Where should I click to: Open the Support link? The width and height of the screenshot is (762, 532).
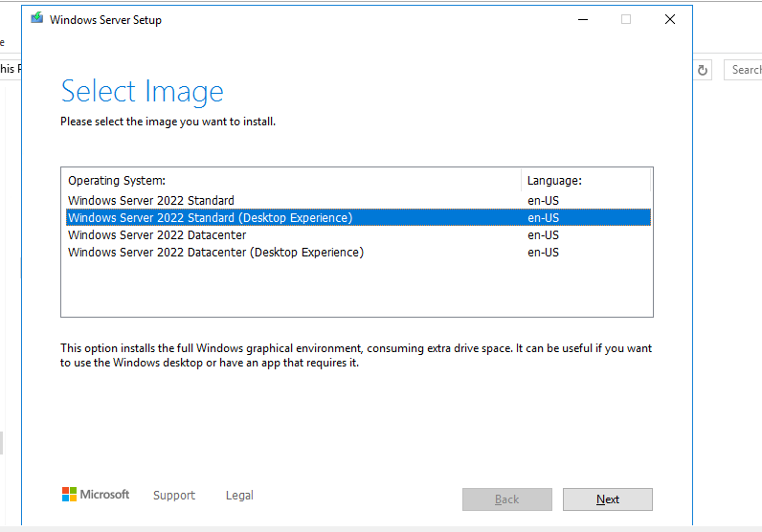[174, 496]
